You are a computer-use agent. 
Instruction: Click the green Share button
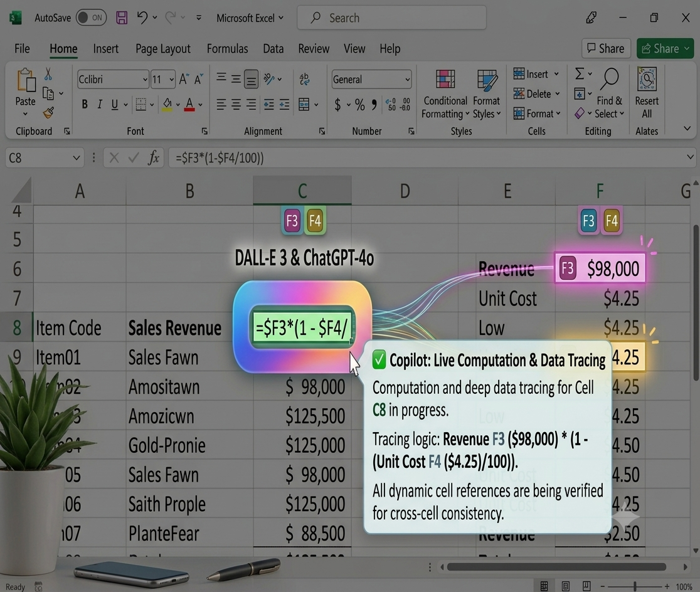click(665, 48)
